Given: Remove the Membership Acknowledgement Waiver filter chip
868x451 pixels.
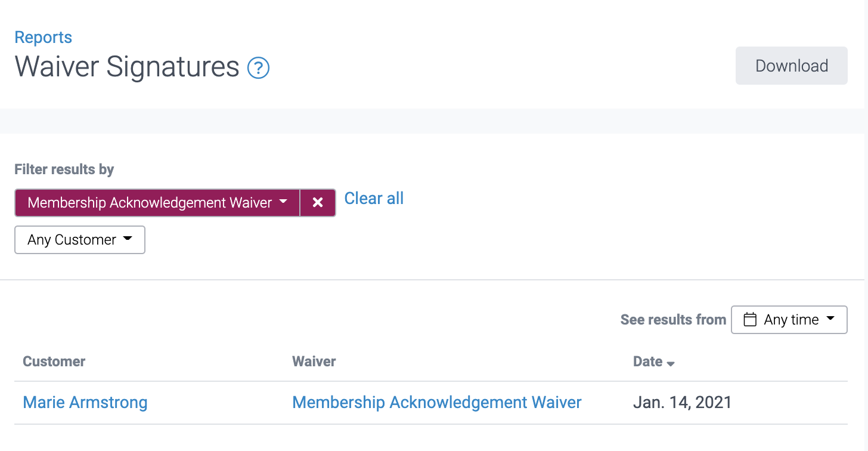Looking at the screenshot, I should click(x=317, y=202).
